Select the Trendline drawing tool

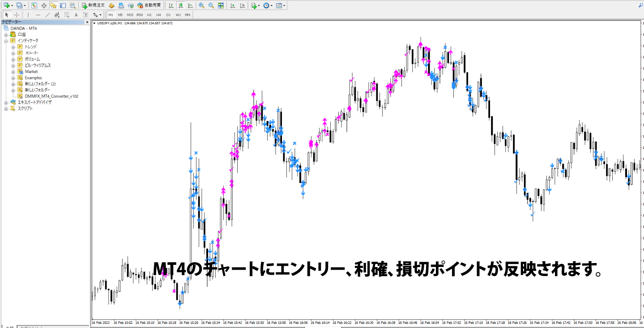click(x=47, y=14)
